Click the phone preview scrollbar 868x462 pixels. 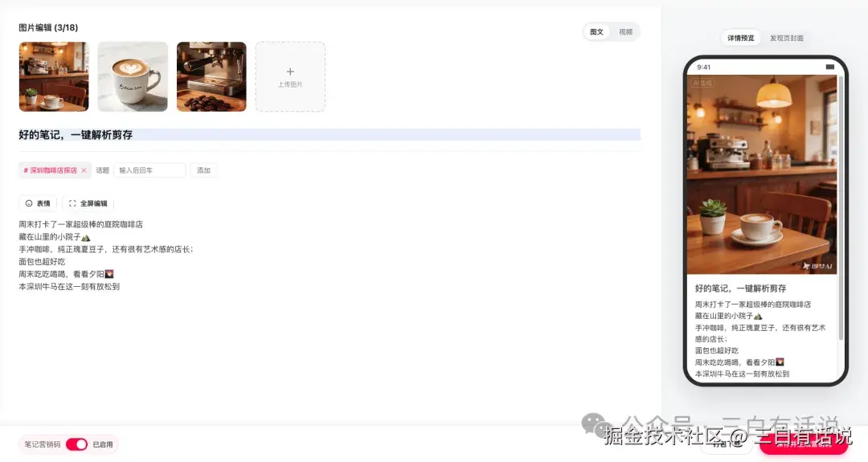[x=841, y=207]
